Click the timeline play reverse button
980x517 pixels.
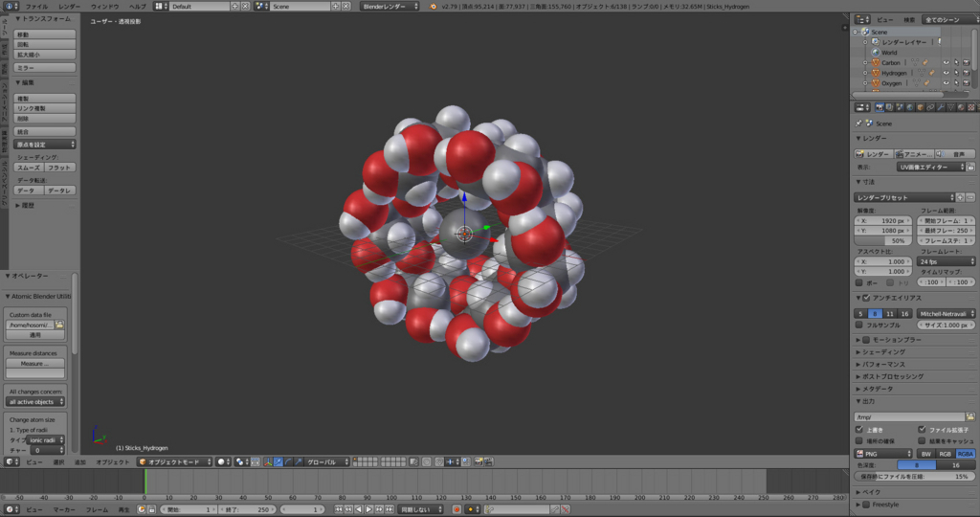(359, 509)
